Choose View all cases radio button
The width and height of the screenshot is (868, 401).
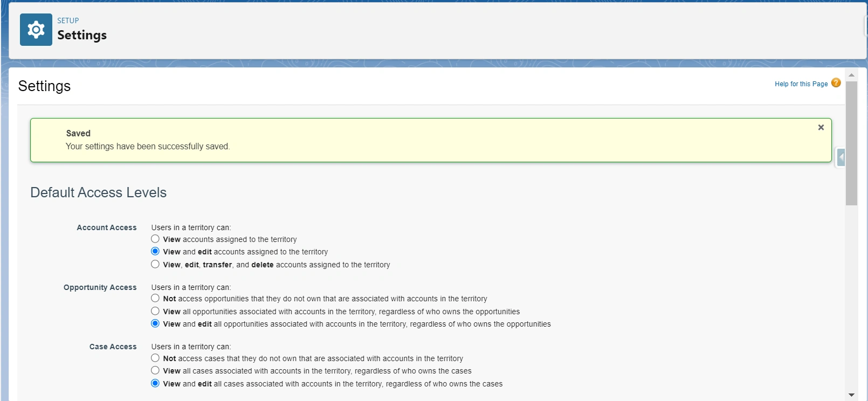(155, 370)
